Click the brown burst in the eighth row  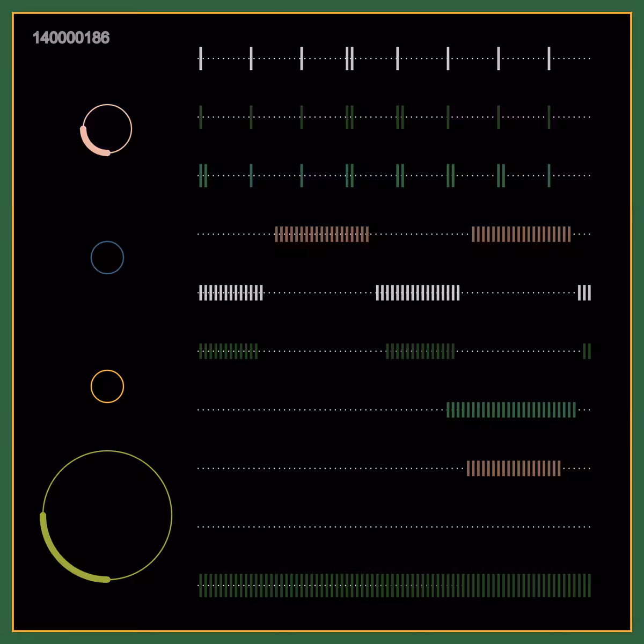[514, 469]
